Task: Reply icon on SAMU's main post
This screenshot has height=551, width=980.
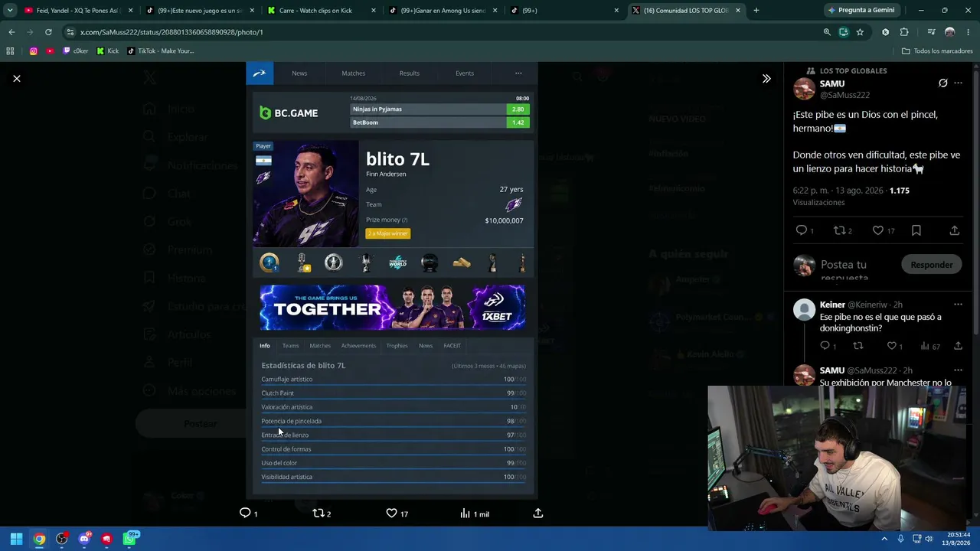Action: [x=801, y=230]
